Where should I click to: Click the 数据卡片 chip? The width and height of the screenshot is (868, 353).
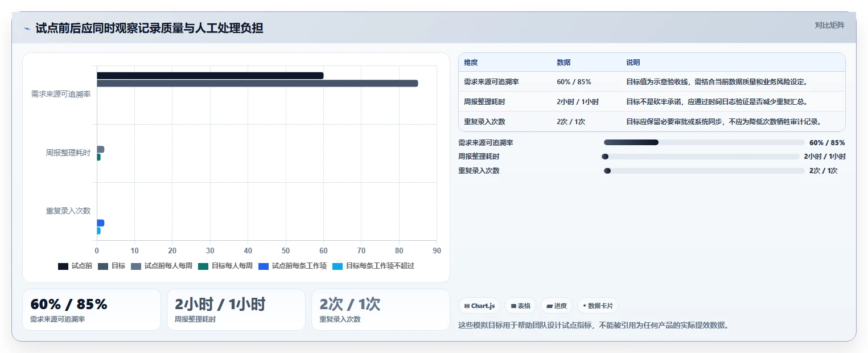tap(598, 306)
